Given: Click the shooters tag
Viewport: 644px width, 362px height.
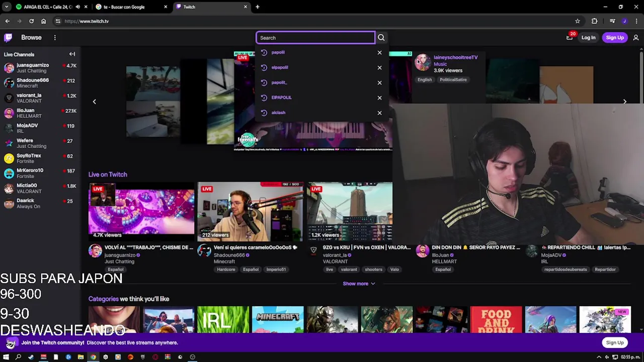Looking at the screenshot, I should pyautogui.click(x=373, y=269).
